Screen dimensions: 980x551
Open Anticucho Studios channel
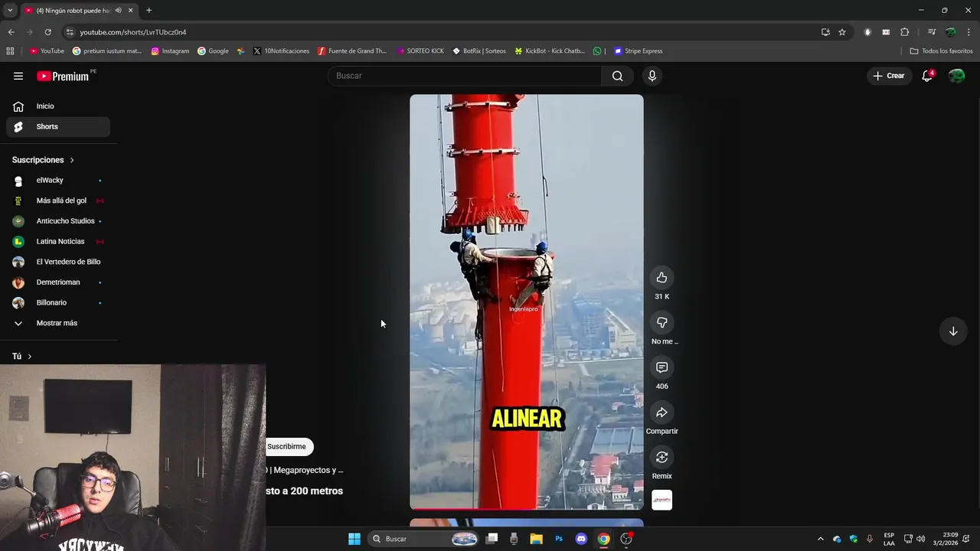pyautogui.click(x=58, y=221)
